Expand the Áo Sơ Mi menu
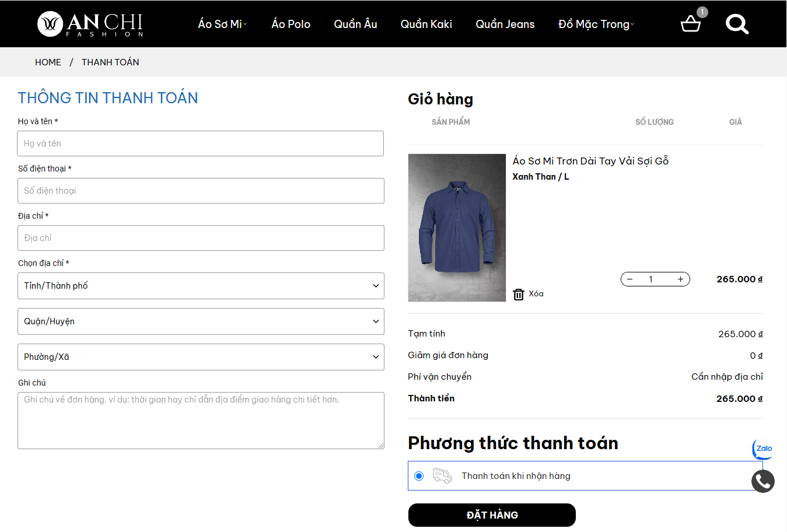This screenshot has height=532, width=787. click(221, 24)
